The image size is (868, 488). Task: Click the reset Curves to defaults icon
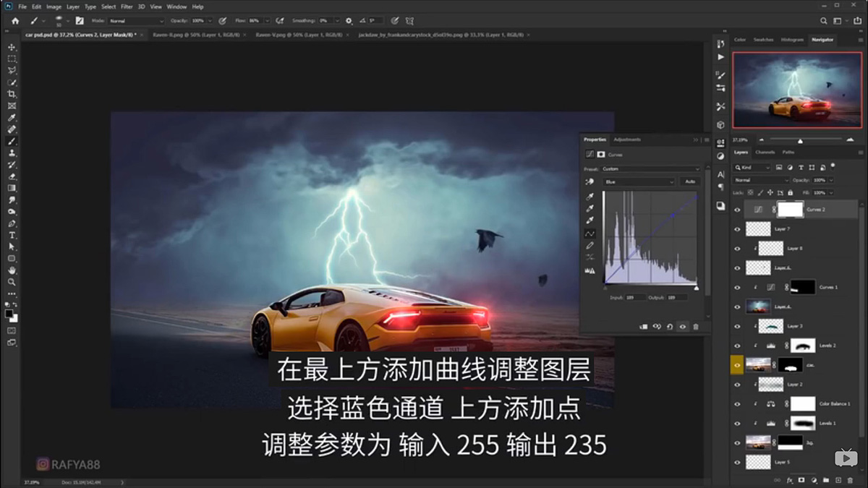coord(670,327)
